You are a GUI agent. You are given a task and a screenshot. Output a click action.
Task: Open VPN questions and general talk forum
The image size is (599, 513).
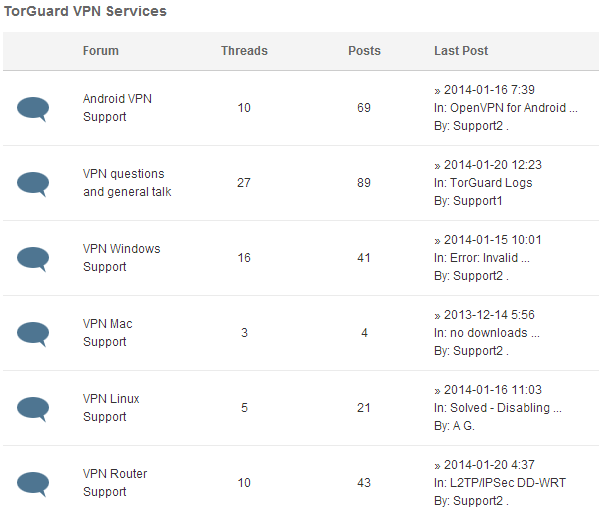[x=127, y=183]
